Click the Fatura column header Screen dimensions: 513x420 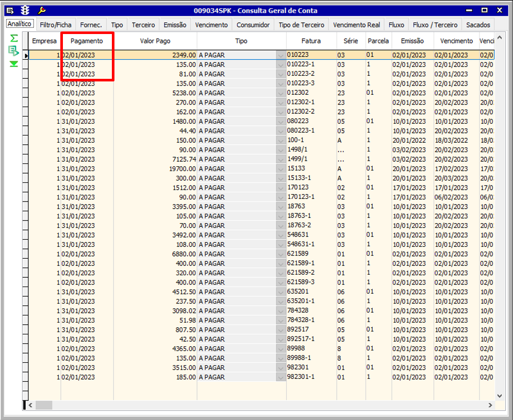tap(311, 41)
